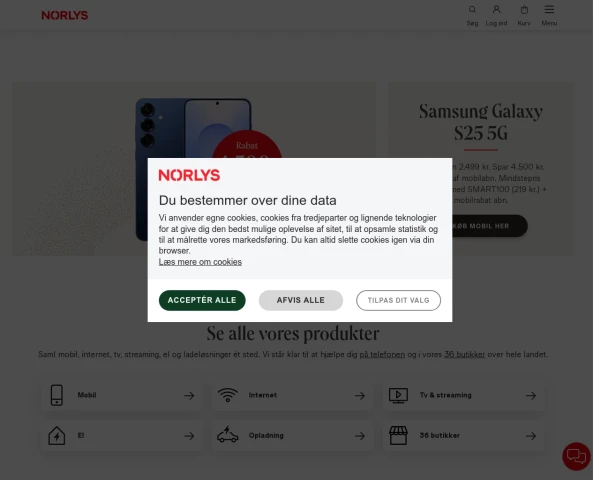Click the arrow on the Mobil card
600x480 pixels.
click(189, 395)
